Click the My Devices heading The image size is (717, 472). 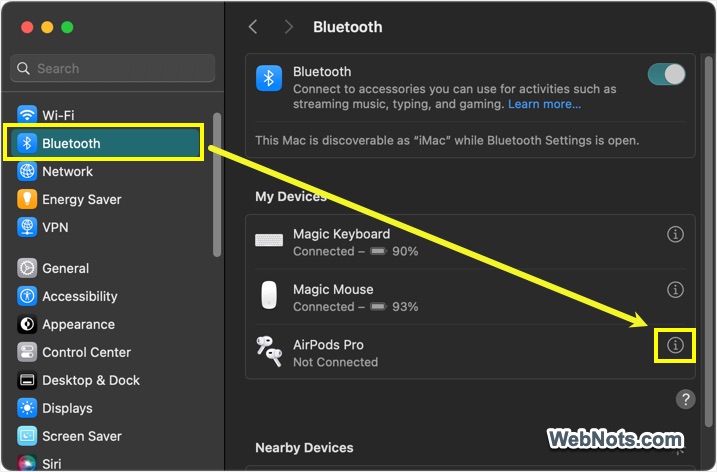click(x=291, y=197)
